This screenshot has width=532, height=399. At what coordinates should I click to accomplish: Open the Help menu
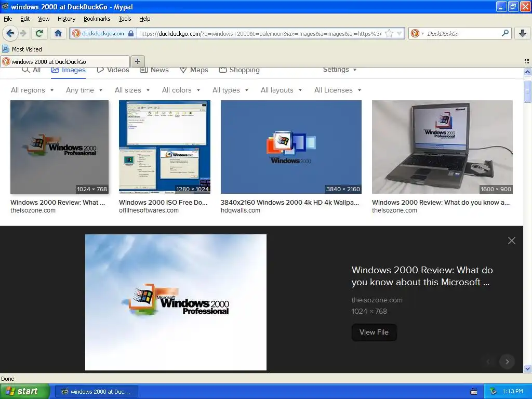pyautogui.click(x=144, y=19)
